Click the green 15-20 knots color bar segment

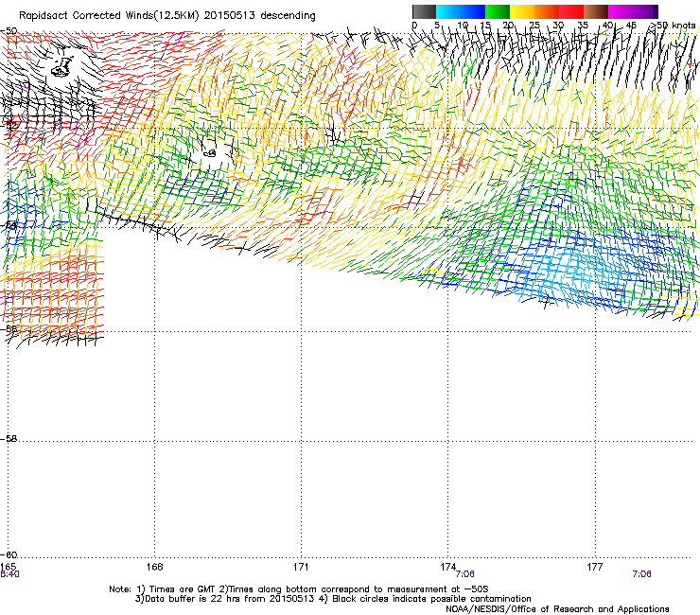coord(498,11)
